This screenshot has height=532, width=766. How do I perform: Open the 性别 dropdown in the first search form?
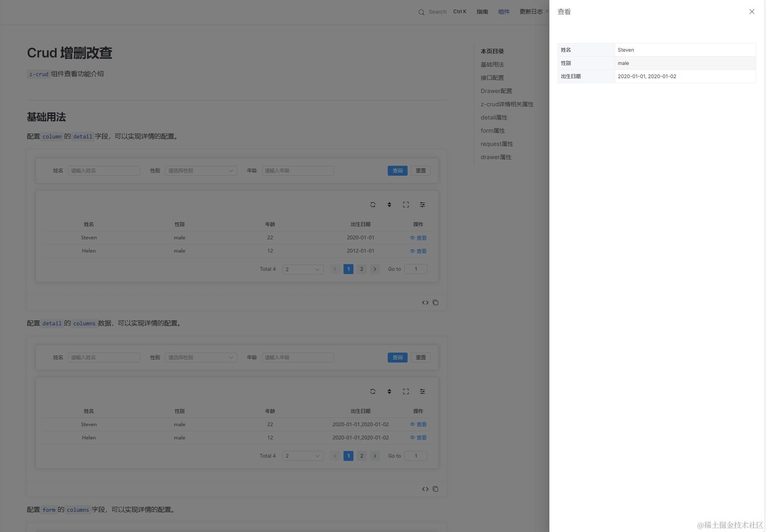(201, 171)
